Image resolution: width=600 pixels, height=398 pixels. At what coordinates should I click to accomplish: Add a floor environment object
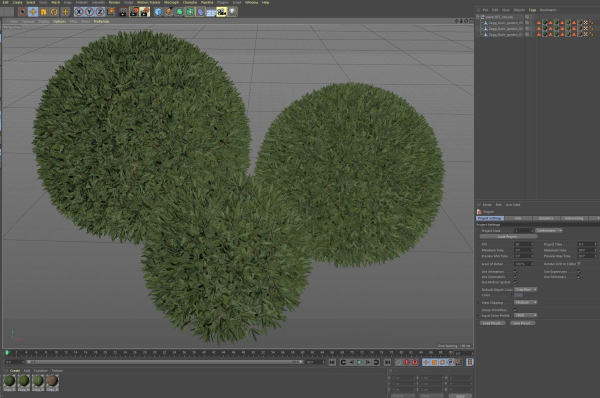pyautogui.click(x=211, y=12)
